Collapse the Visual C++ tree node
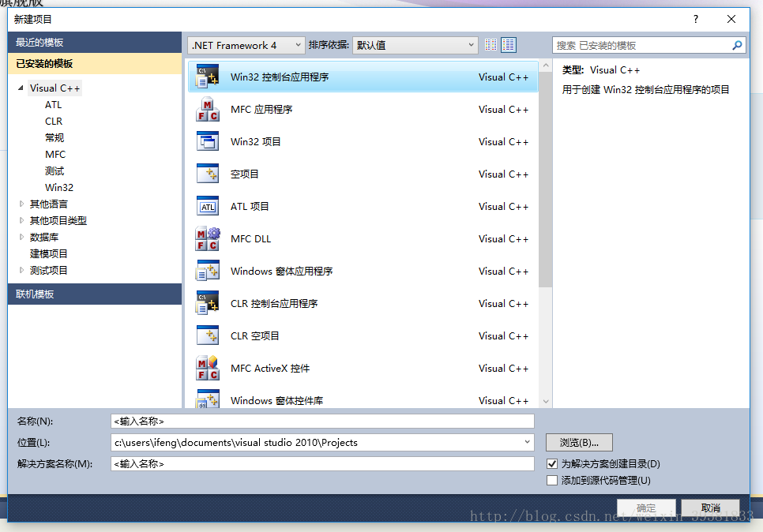Screen dimensions: 763x532 click(x=21, y=88)
